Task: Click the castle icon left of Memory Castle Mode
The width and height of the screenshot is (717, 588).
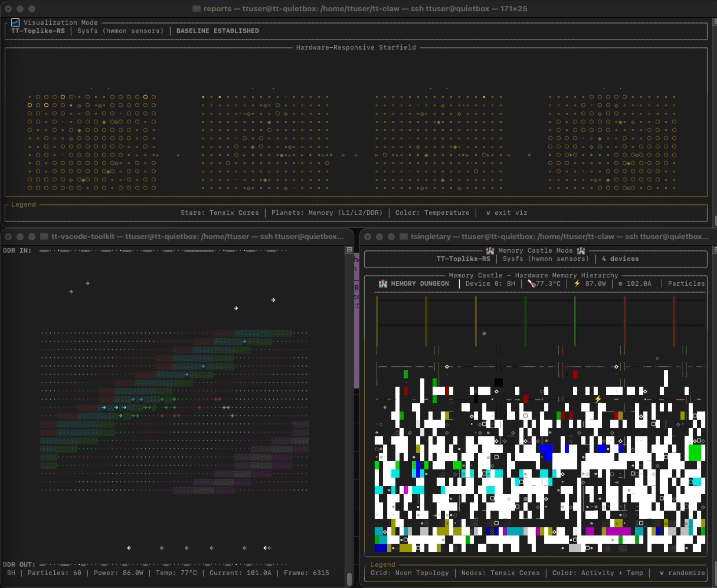Action: (490, 251)
